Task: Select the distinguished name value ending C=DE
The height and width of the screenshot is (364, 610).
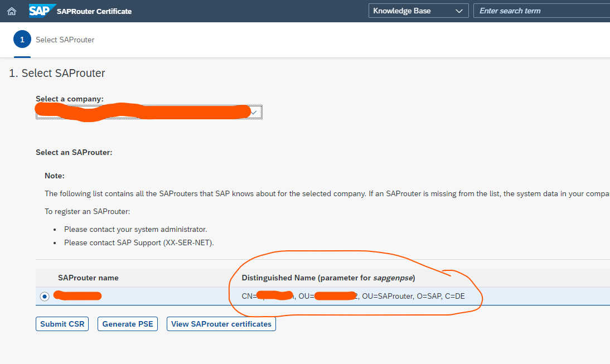Action: 354,297
